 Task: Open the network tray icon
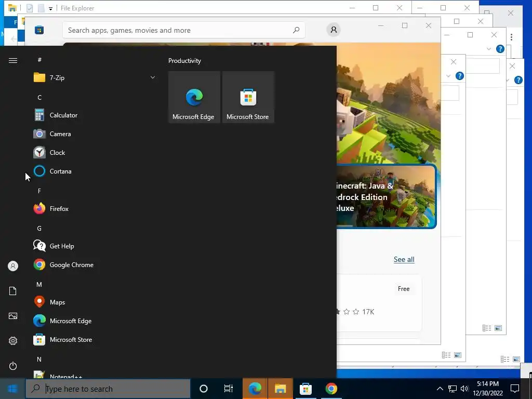pyautogui.click(x=453, y=389)
